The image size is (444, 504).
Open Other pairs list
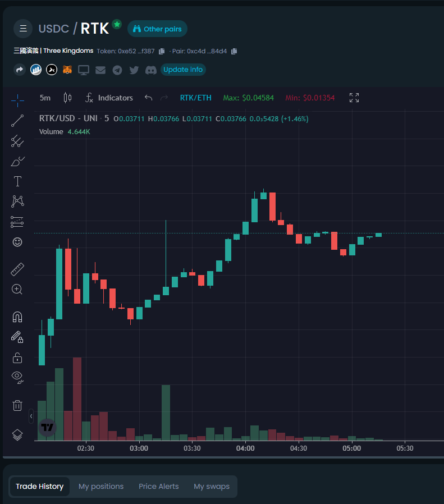(x=157, y=29)
